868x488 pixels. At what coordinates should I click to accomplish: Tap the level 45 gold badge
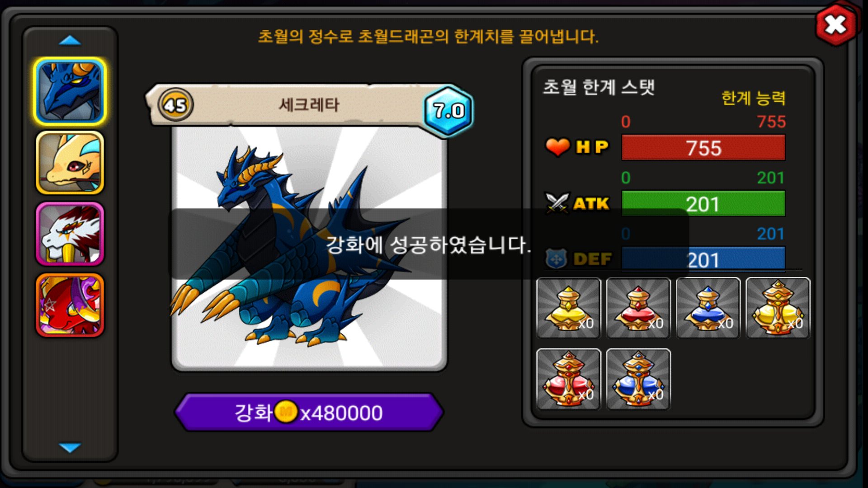click(175, 105)
